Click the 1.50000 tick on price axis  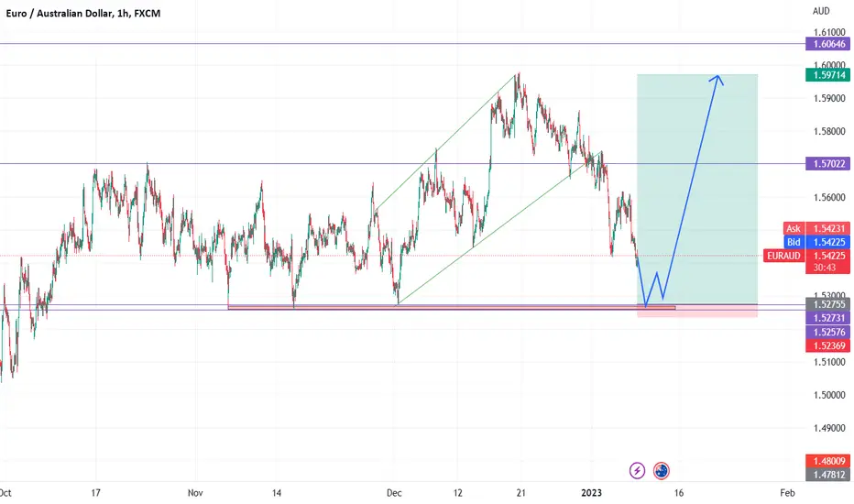(x=829, y=395)
